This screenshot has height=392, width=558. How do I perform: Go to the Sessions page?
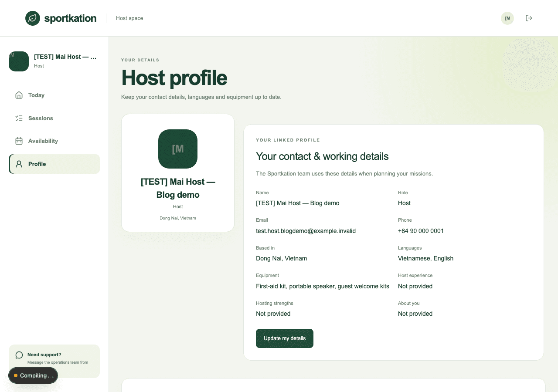[54, 118]
